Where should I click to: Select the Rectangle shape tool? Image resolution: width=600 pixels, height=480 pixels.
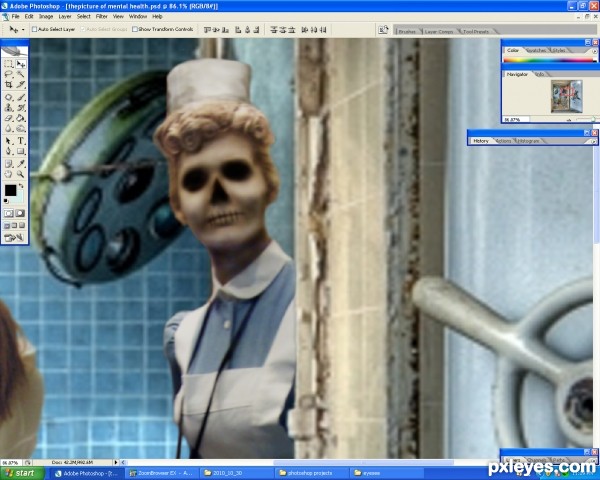[21, 151]
